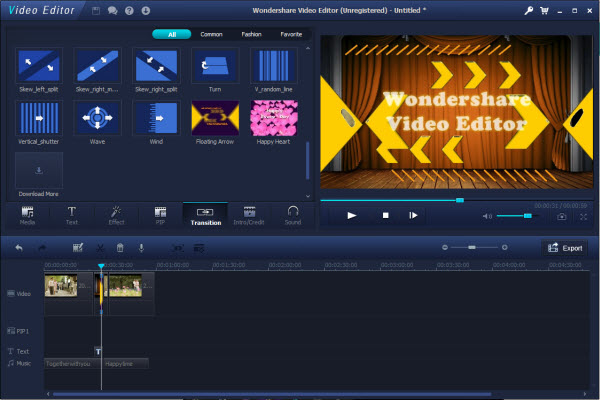Undo the last action
The image size is (600, 400).
pyautogui.click(x=19, y=248)
